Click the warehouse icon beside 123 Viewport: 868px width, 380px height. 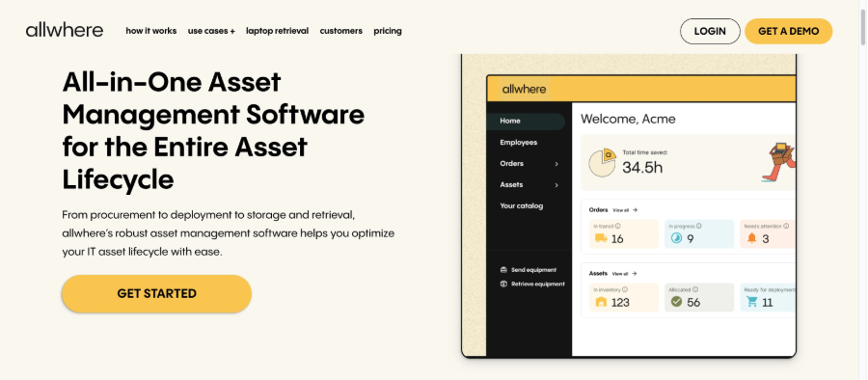click(x=601, y=302)
